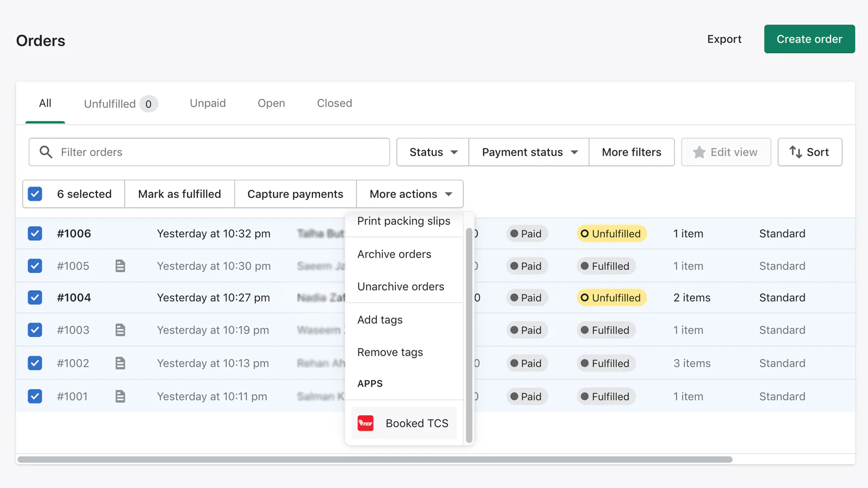This screenshot has height=488, width=868.
Task: Toggle the select-all checkbox beside 6 selected
Action: [x=35, y=194]
